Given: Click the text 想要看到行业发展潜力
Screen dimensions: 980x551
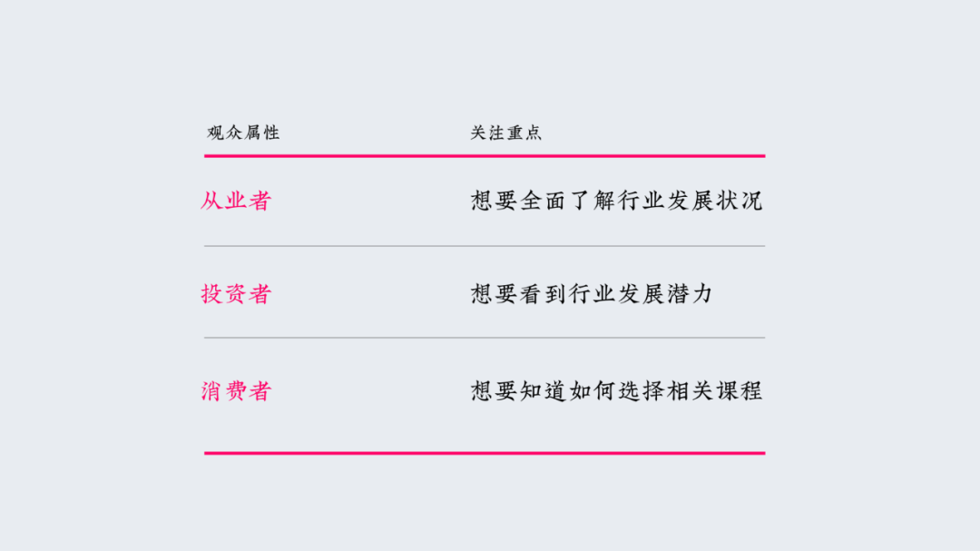Looking at the screenshot, I should coord(592,294).
